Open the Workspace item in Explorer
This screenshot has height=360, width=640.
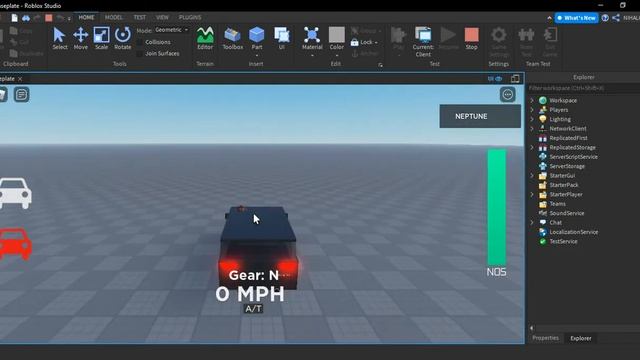click(563, 100)
